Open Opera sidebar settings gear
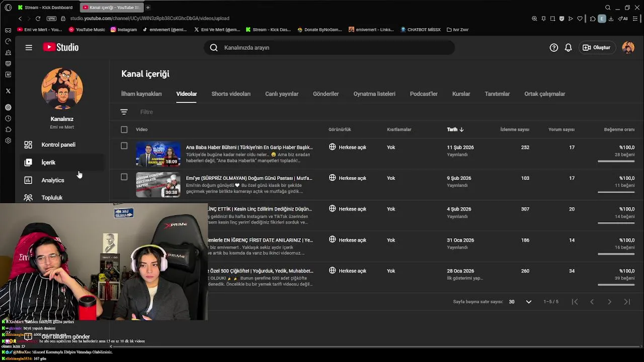The width and height of the screenshot is (644, 362). [x=8, y=141]
